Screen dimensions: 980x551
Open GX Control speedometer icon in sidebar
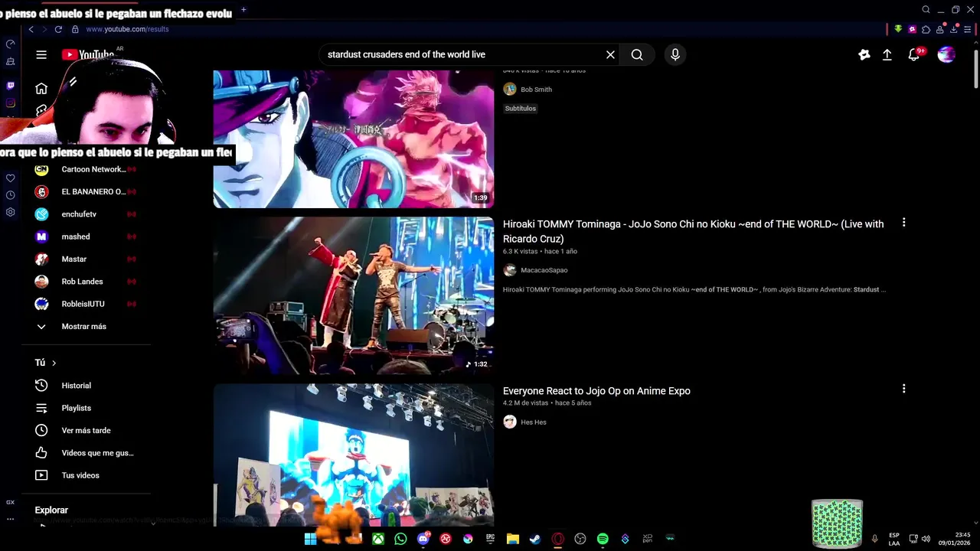(x=10, y=44)
